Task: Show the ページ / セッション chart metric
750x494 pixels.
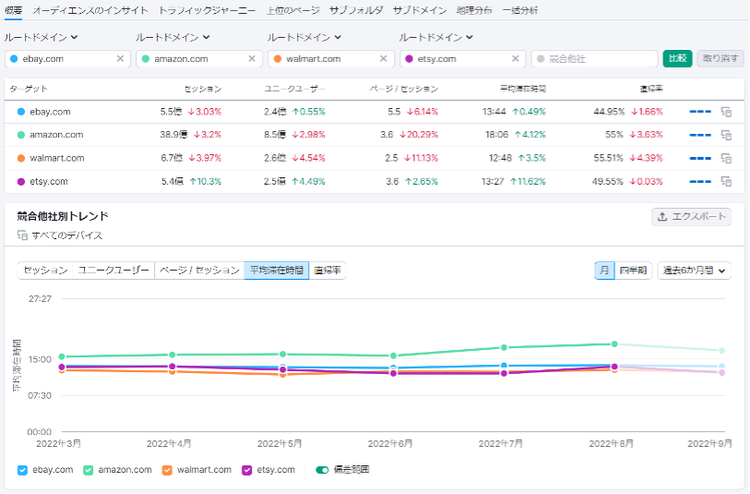Action: [x=199, y=270]
